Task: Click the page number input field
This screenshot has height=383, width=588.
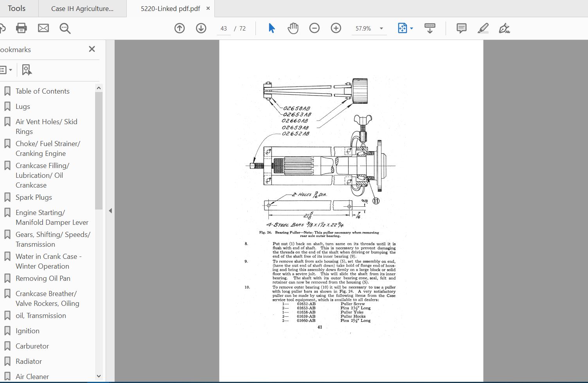Action: 223,28
